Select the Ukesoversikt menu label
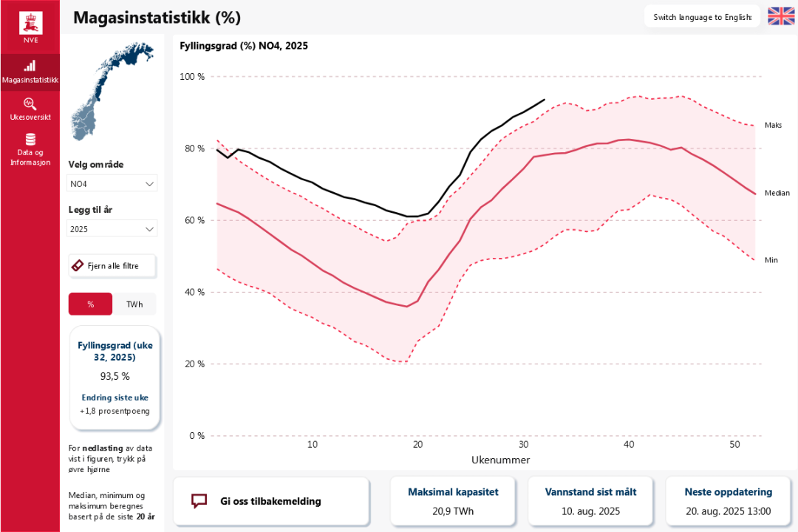798x532 pixels. click(x=30, y=117)
